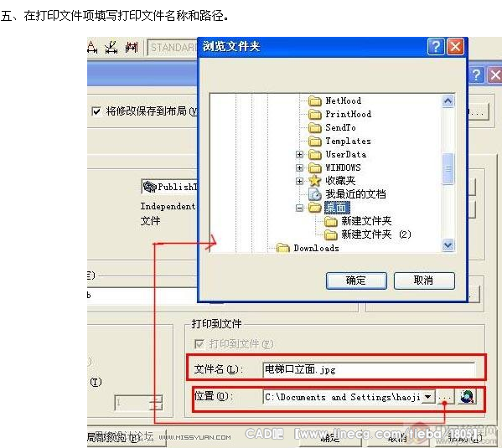
Task: Click the 局部预览 button at the bottom
Action: point(127,438)
